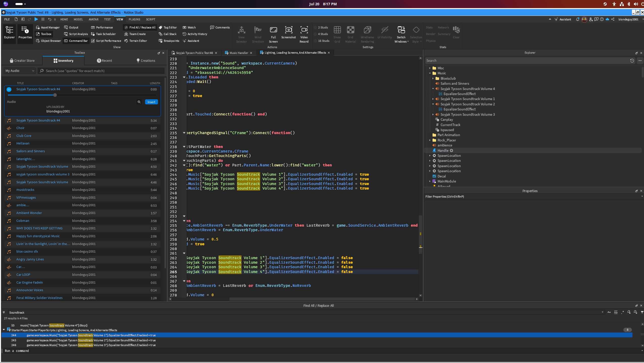Click the Insert button for audio

151,102
